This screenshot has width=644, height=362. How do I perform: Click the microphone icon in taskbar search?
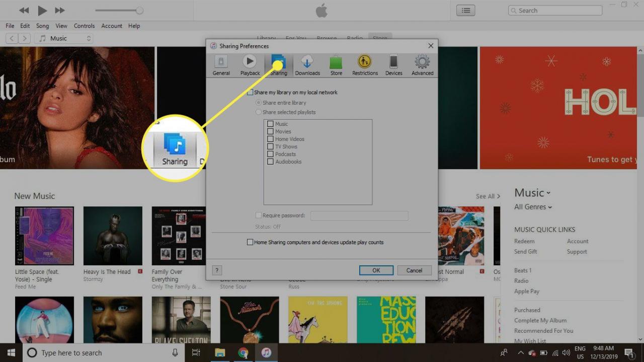[x=175, y=353]
